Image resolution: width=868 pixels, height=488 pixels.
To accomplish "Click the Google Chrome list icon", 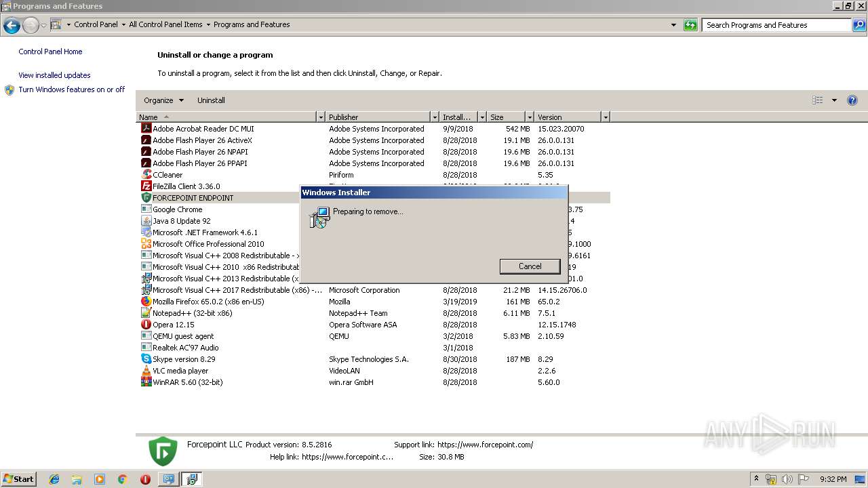I will (x=146, y=209).
